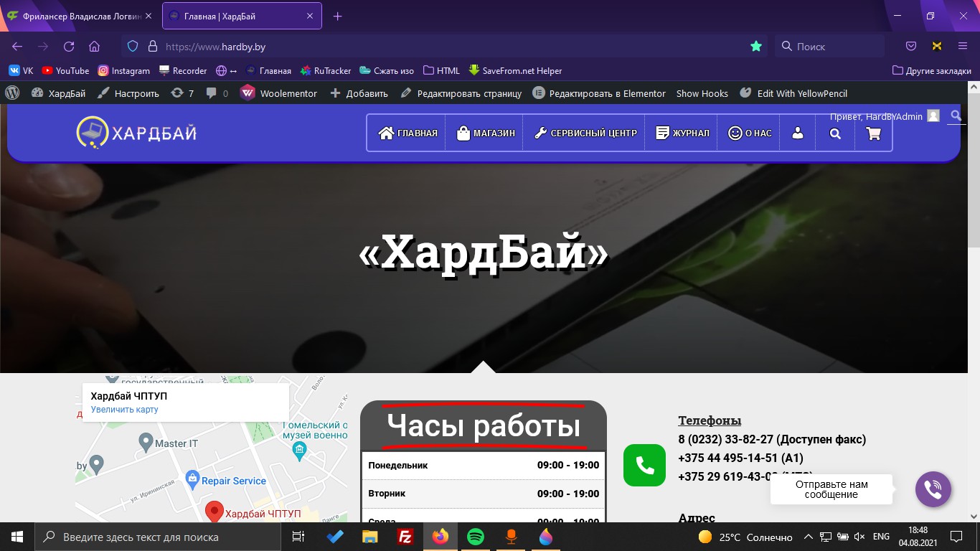This screenshot has width=980, height=551.
Task: Click the green phone call icon
Action: pyautogui.click(x=644, y=466)
